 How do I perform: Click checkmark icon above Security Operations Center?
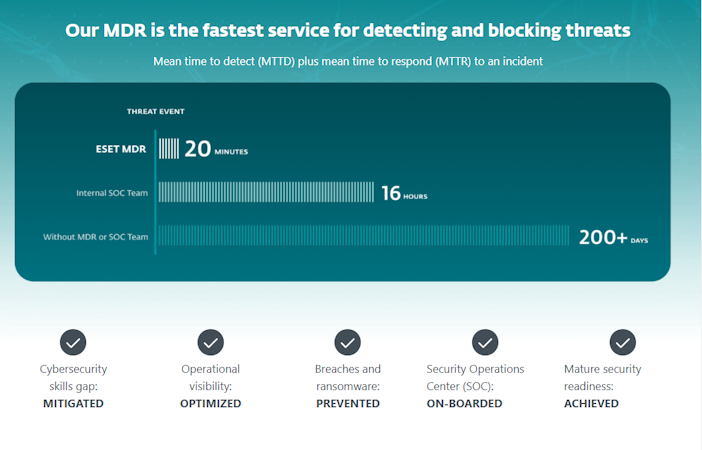(x=485, y=342)
